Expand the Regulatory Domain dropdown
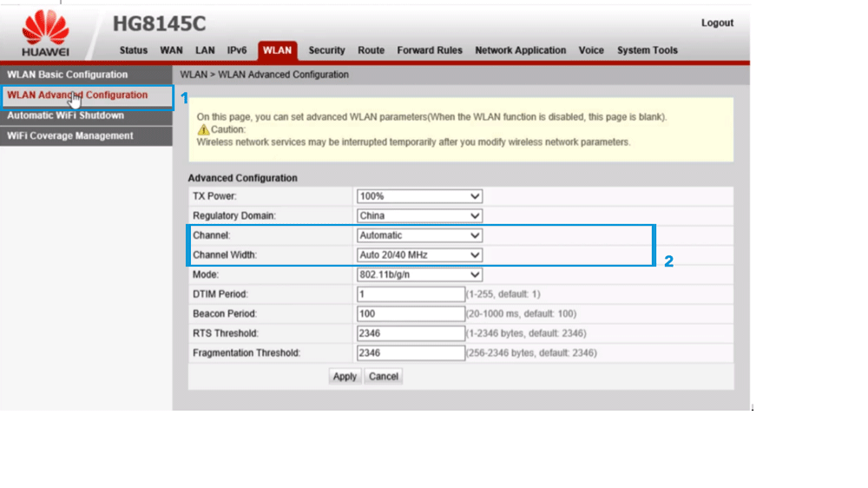The image size is (868, 488). [x=419, y=215]
